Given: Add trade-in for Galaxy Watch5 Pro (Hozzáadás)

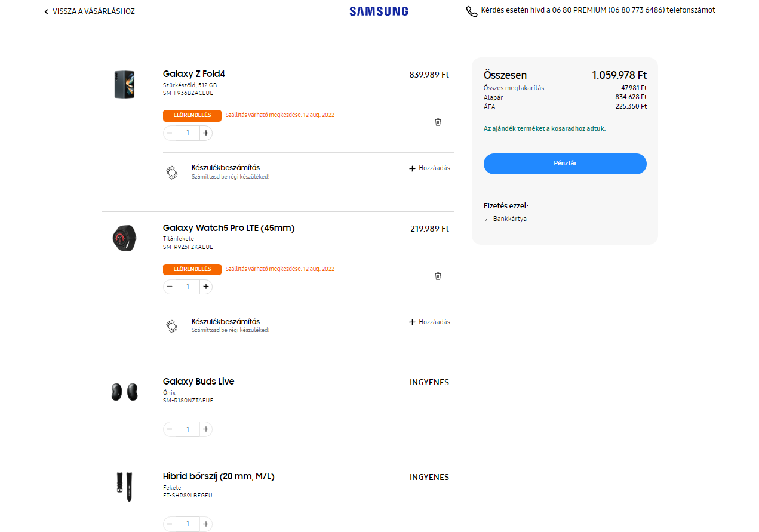Looking at the screenshot, I should (x=429, y=322).
